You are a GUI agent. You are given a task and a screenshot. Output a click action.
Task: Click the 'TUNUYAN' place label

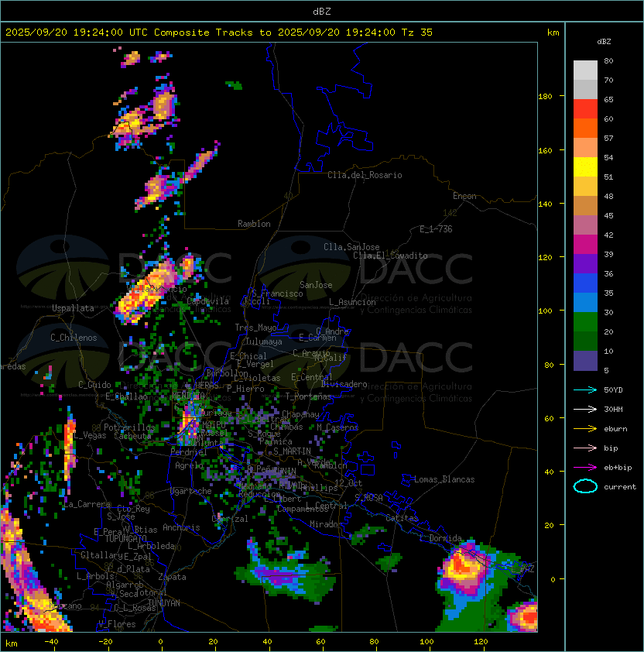[x=164, y=603]
